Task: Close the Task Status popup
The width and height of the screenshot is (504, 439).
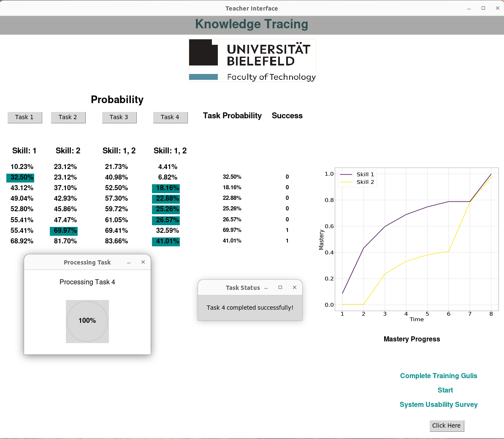Action: (295, 287)
